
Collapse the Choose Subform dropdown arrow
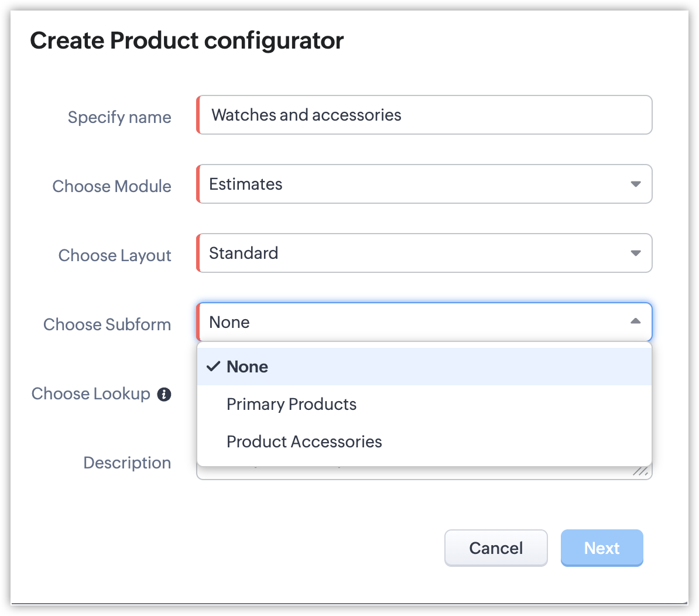pyautogui.click(x=635, y=321)
